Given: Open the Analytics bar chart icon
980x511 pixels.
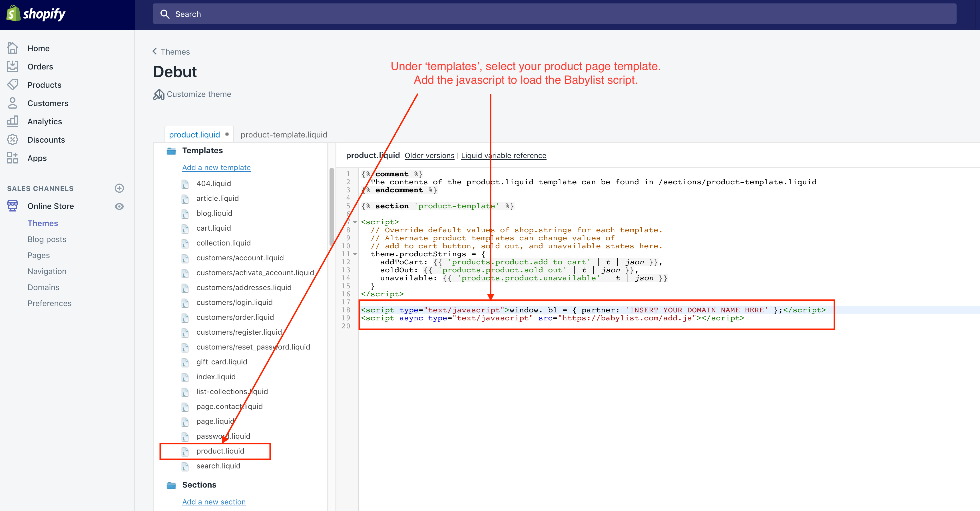Looking at the screenshot, I should (x=13, y=121).
